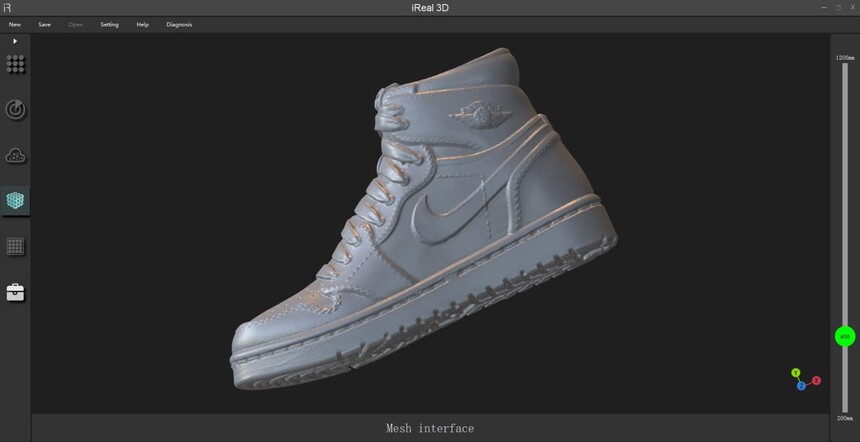
Task: Open the Diagnosis menu
Action: point(179,25)
